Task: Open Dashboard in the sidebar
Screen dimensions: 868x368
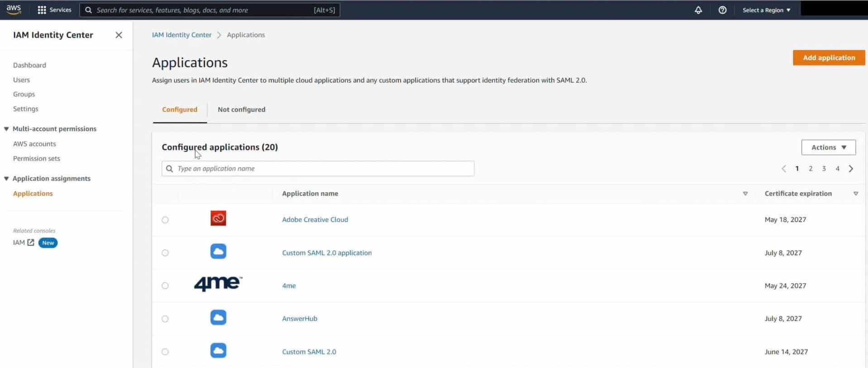Action: (x=29, y=65)
